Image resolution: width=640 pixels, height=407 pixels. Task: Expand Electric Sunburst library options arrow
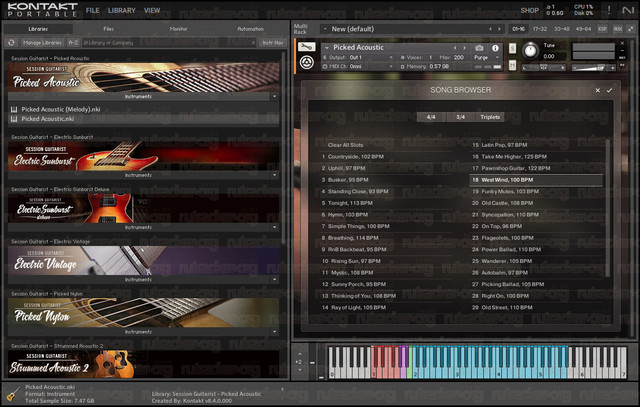pos(274,175)
